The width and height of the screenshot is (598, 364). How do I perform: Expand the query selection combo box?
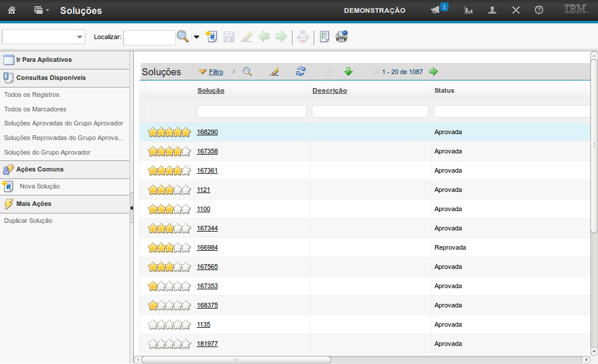(x=79, y=37)
